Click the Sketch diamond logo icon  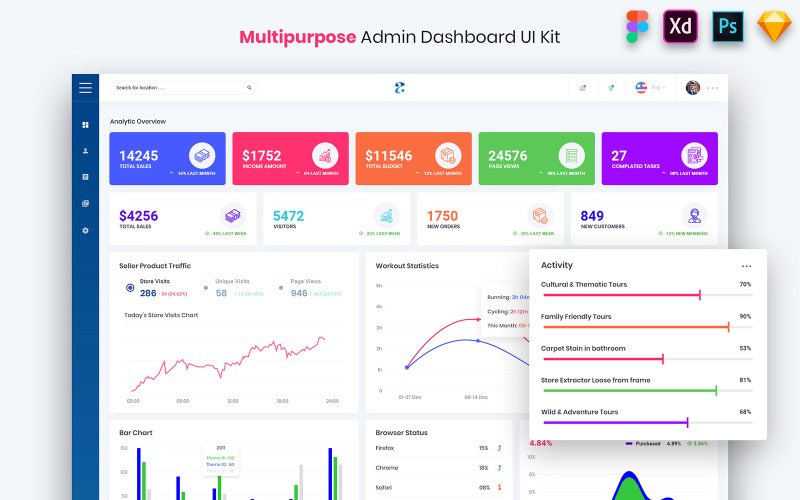pyautogui.click(x=773, y=27)
